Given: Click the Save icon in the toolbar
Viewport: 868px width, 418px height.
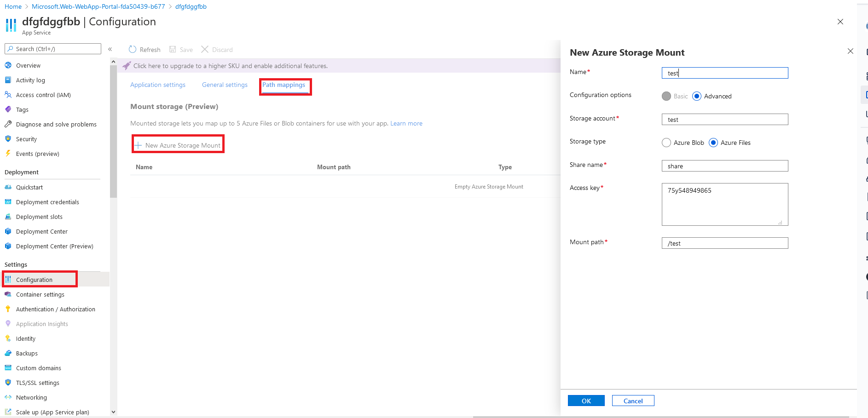Looking at the screenshot, I should click(173, 49).
